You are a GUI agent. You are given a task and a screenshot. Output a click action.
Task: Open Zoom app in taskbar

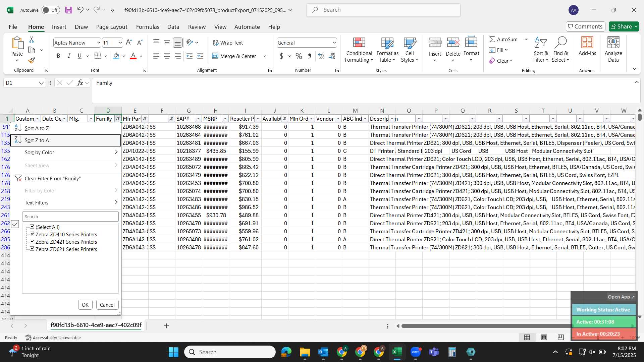pyautogui.click(x=416, y=352)
